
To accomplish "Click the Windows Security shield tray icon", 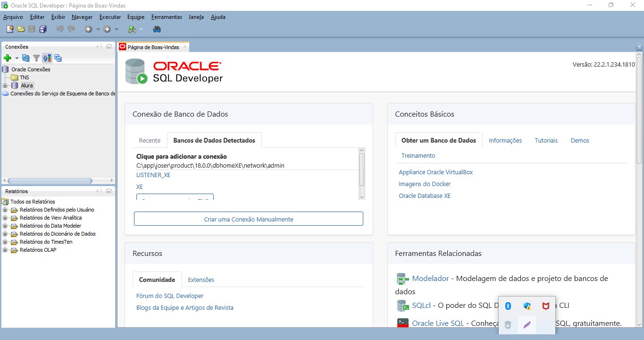I will (x=527, y=306).
